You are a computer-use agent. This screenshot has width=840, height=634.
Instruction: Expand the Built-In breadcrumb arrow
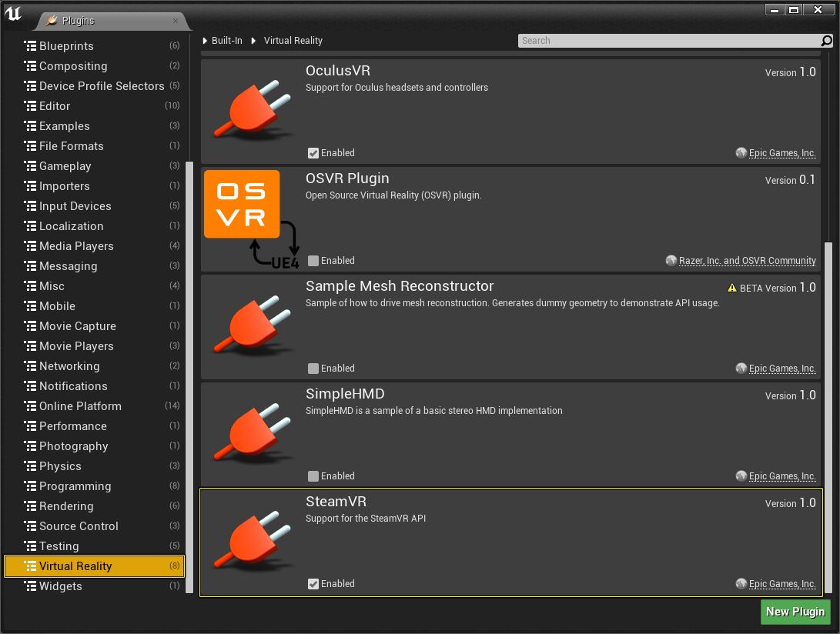click(206, 41)
